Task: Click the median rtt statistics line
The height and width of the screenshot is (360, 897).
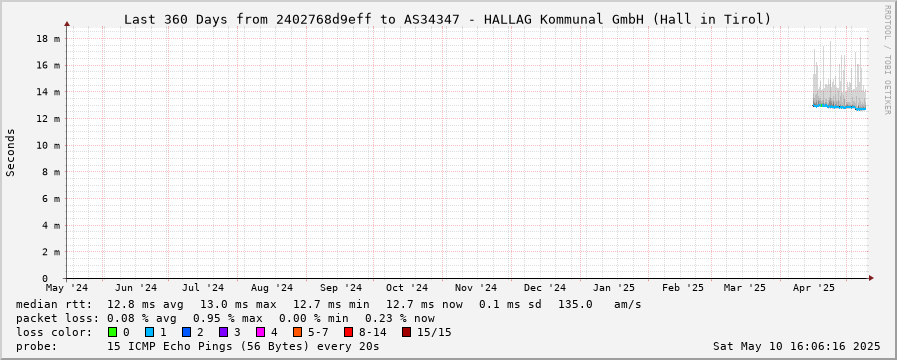Action: click(328, 304)
